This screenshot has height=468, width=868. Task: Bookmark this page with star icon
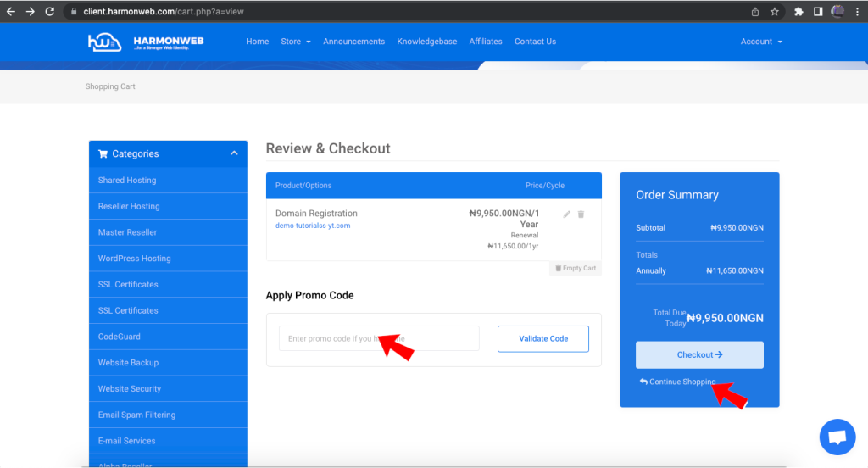774,12
